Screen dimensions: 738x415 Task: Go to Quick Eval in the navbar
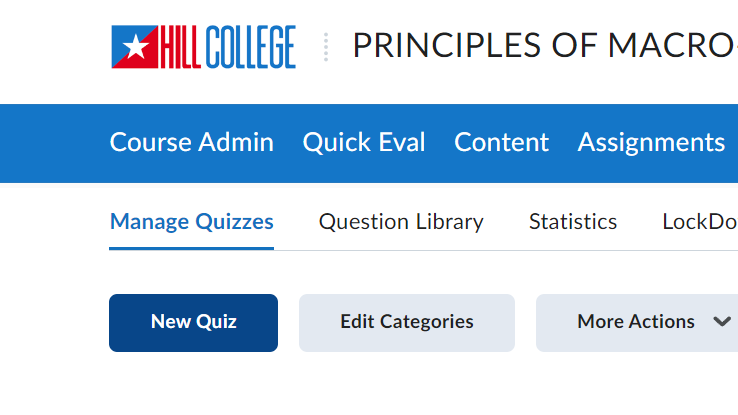coord(364,142)
